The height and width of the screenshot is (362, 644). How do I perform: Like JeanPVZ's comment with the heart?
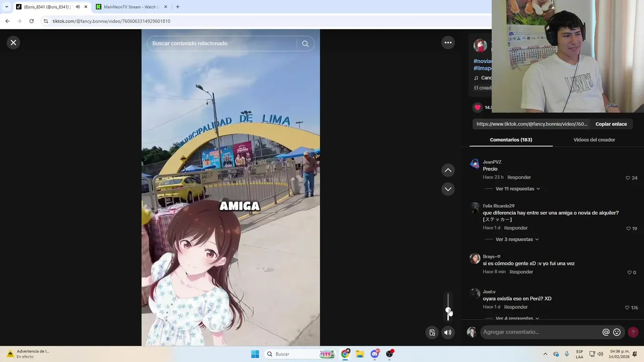628,178
